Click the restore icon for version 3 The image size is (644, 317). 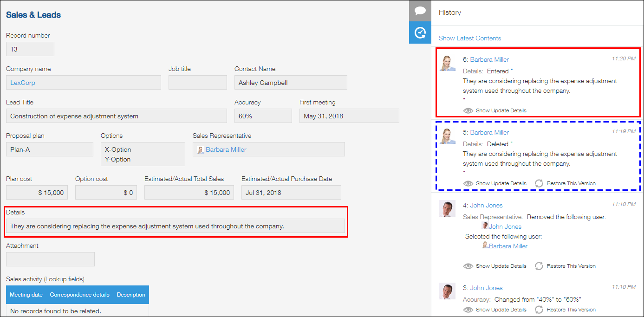(539, 310)
